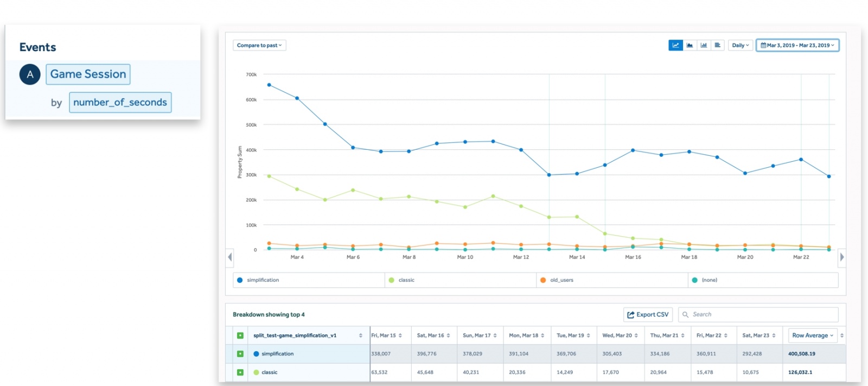
Task: Toggle the select-all rows checkbox
Action: (x=240, y=336)
